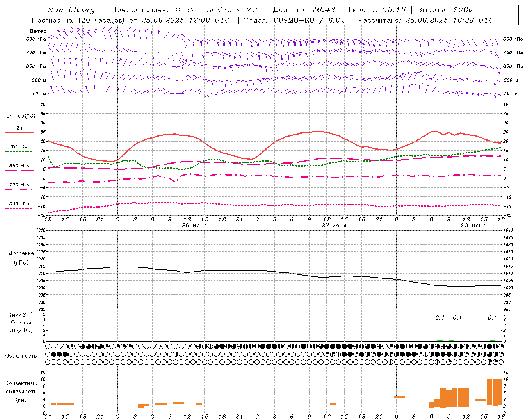Click the "26 июня" date label
This screenshot has height=420, width=525.
(x=194, y=226)
